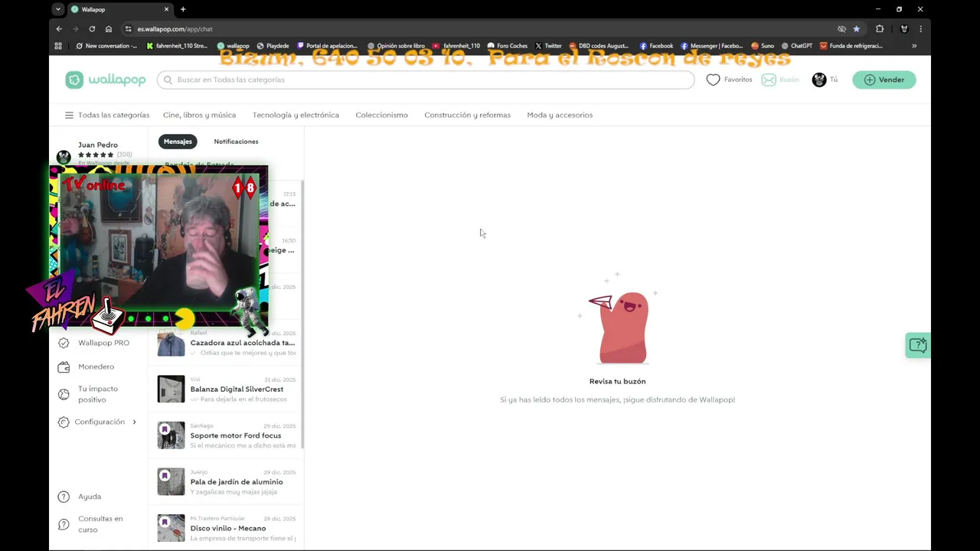Open Wallapop PRO sidebar item
The image size is (980, 551).
103,343
